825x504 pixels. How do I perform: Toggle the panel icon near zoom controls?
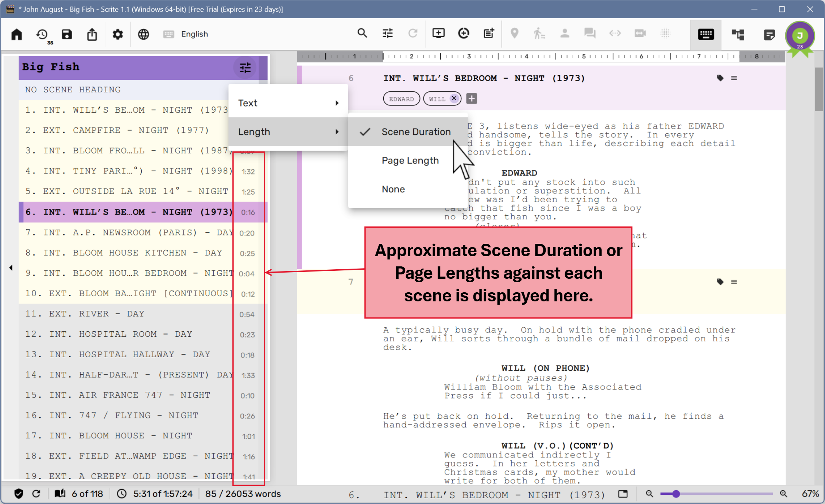pos(623,494)
